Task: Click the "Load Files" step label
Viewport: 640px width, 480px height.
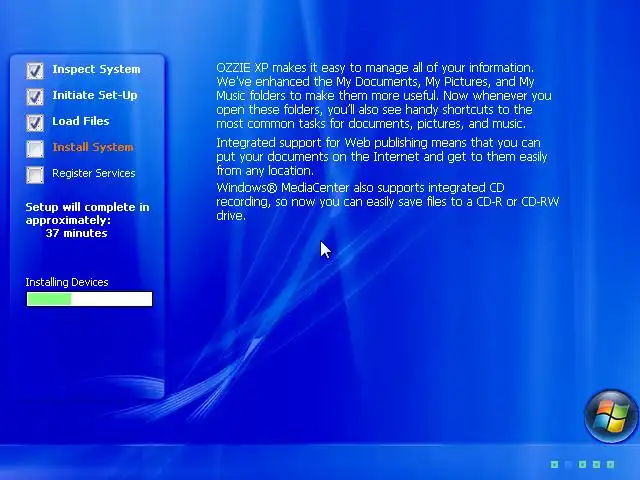Action: [81, 121]
